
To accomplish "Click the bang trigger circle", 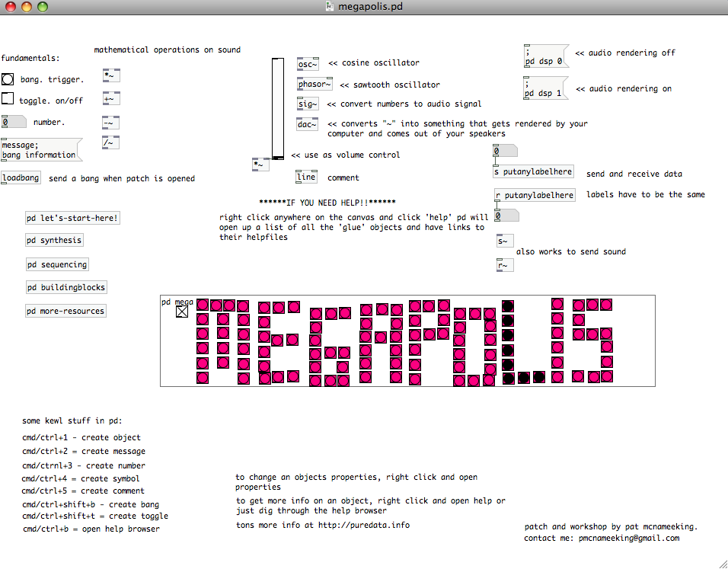I will [x=8, y=78].
